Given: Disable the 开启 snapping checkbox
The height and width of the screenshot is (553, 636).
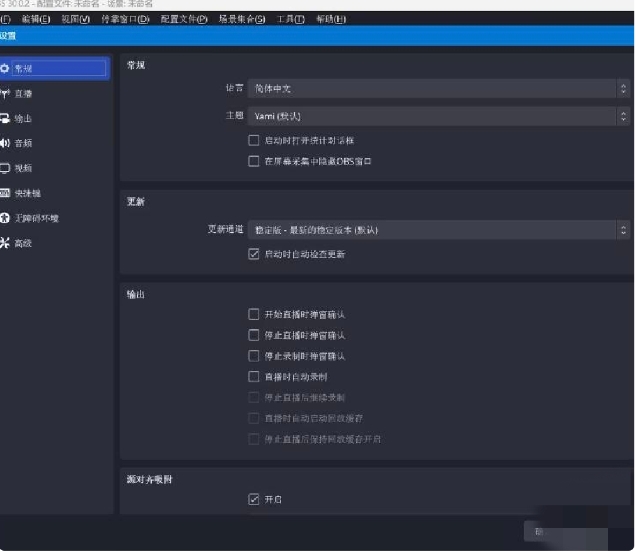Looking at the screenshot, I should click(x=254, y=499).
